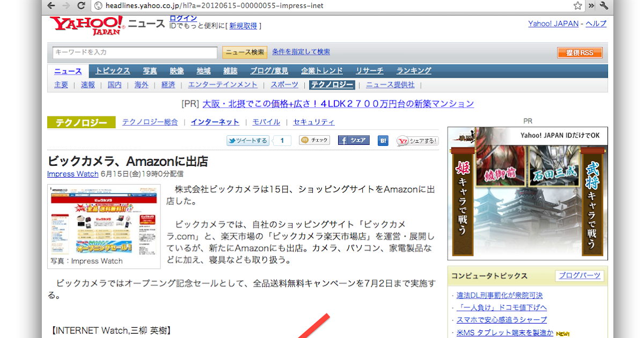This screenshot has width=644, height=338.
Task: Open the 「一人負け」ドコモ値下げへ topic
Action: [502, 307]
